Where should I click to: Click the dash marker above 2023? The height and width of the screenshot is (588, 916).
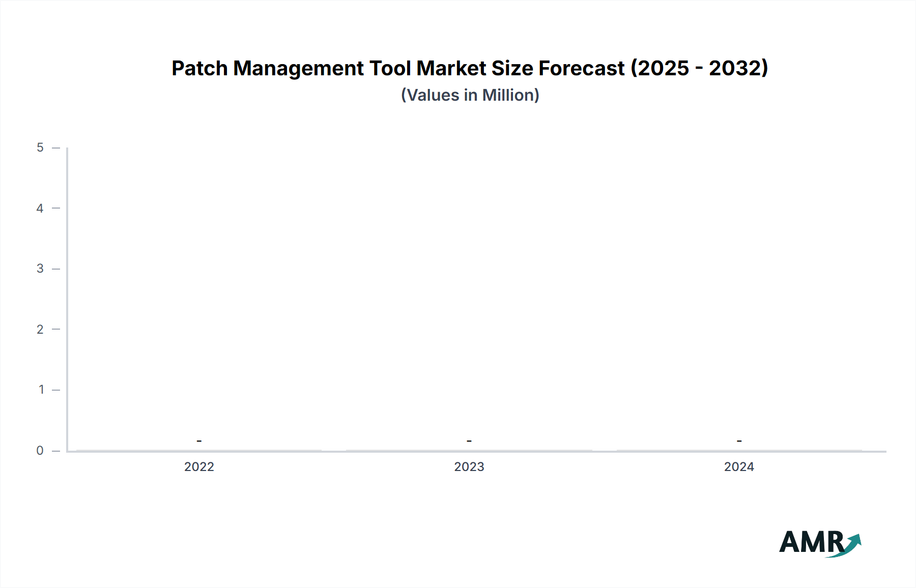[469, 439]
